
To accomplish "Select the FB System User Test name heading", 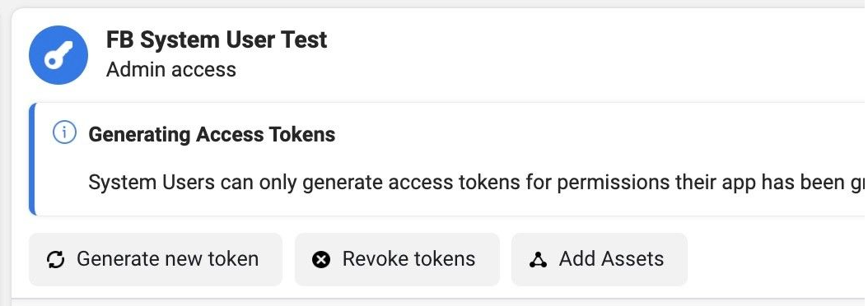I will (x=217, y=39).
